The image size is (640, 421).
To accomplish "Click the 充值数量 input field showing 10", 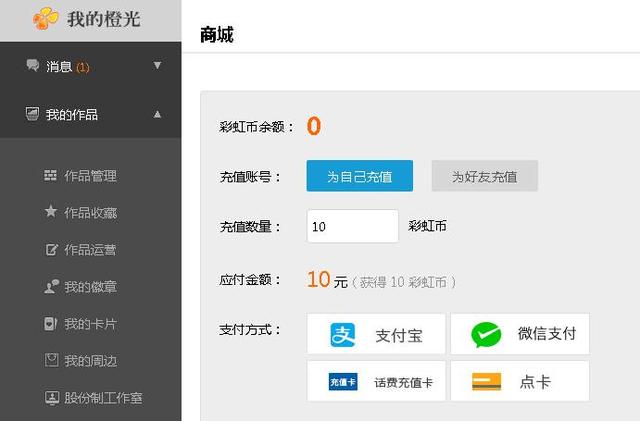I will (x=353, y=226).
